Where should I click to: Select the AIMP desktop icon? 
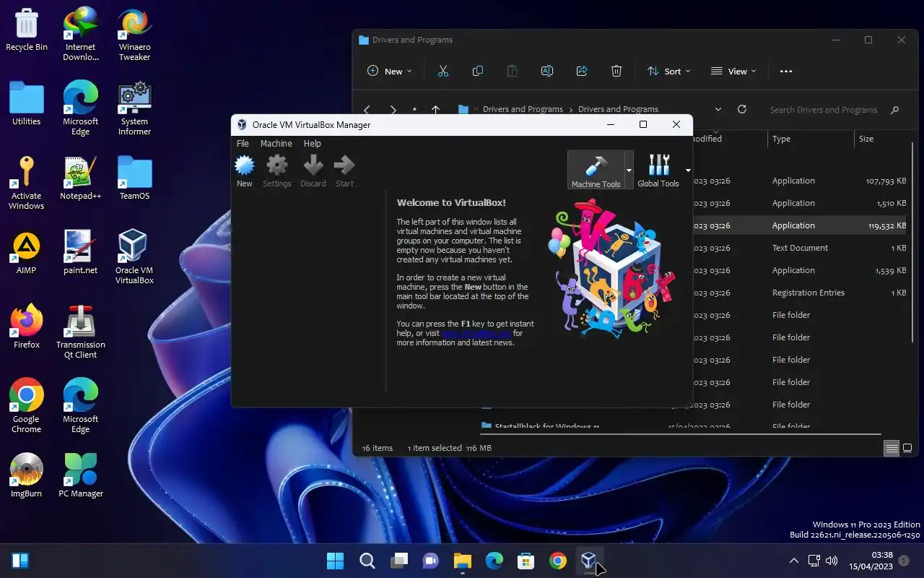click(27, 253)
